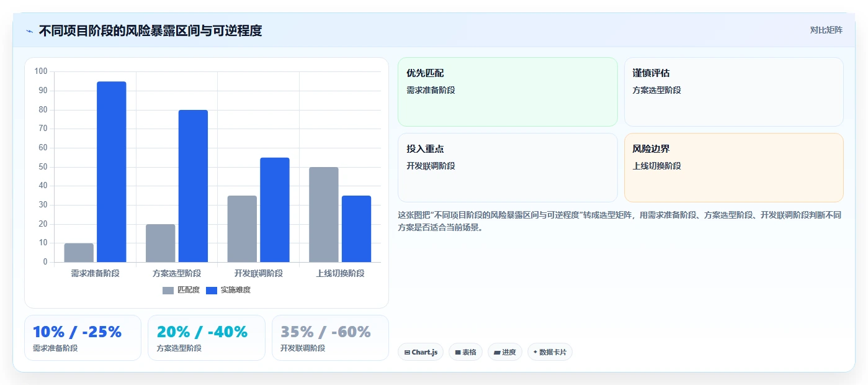Viewport: 868px width, 385px height.
Task: Click the blue 需求准备阶段 bar (95)
Action: pos(112,172)
